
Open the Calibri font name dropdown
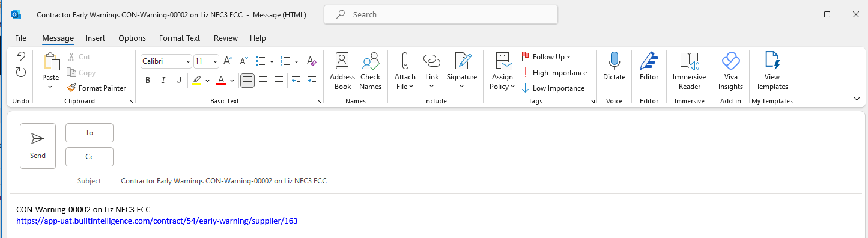188,61
